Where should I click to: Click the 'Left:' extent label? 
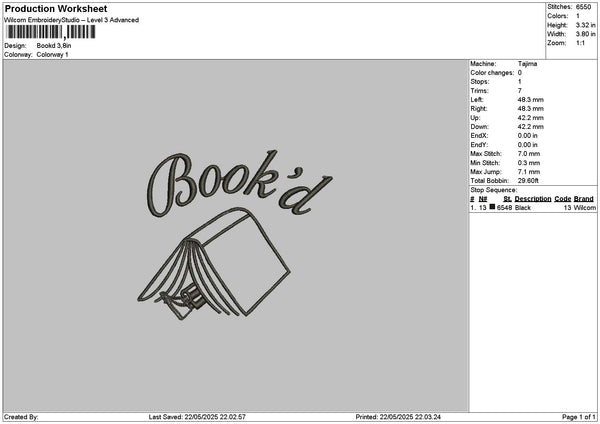click(x=477, y=100)
